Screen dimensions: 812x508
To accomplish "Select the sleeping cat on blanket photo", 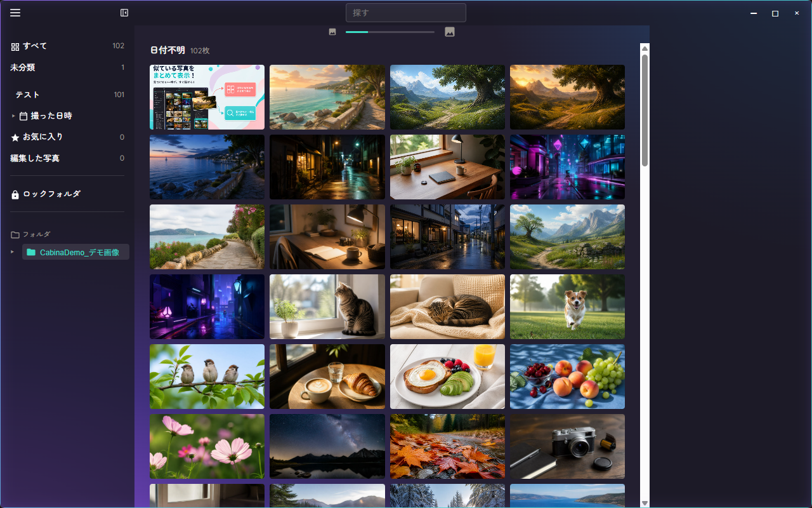I will [x=447, y=307].
